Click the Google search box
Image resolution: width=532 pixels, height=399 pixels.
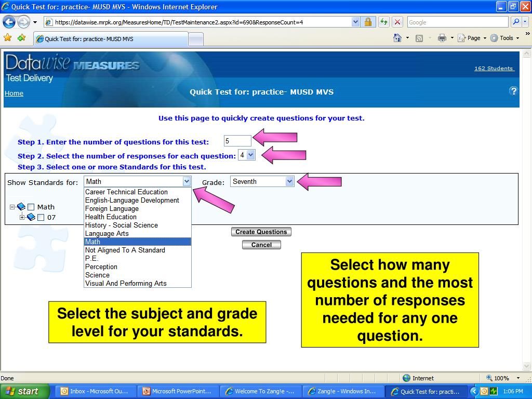click(x=458, y=22)
